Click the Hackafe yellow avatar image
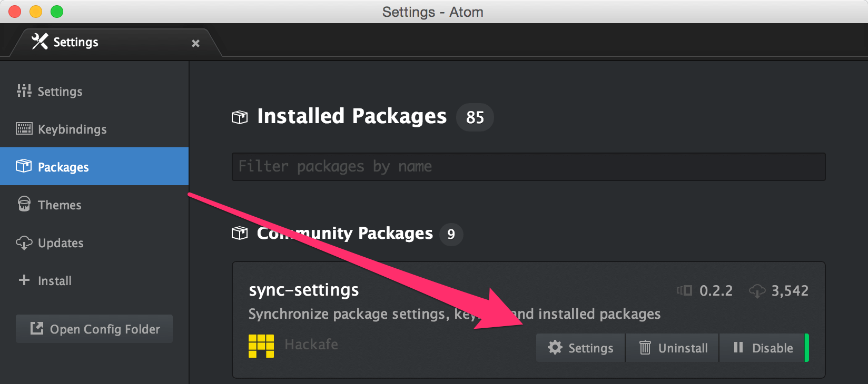 click(x=261, y=346)
